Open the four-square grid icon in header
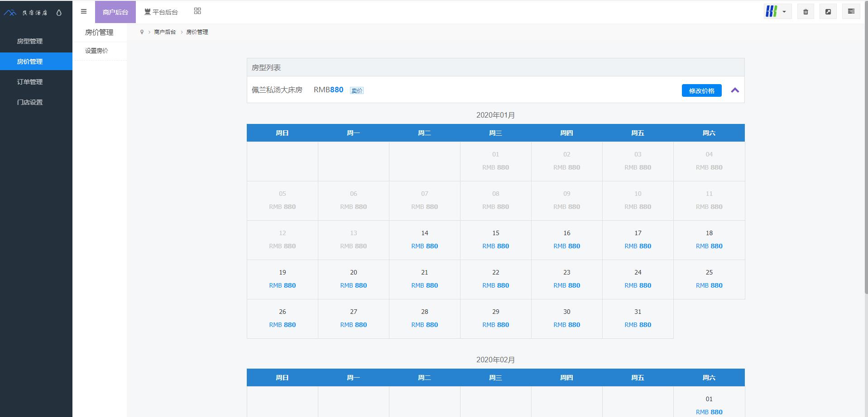This screenshot has height=417, width=868. pos(197,11)
